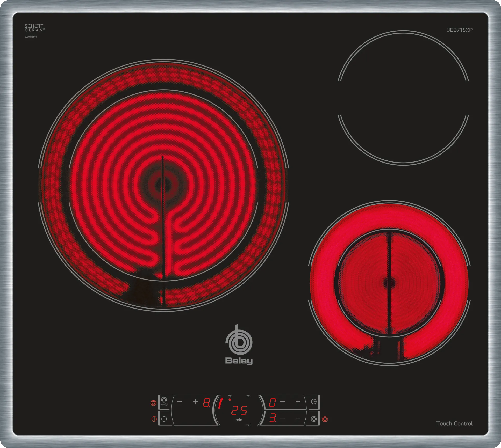Touch the red 8 power level display
This screenshot has height=448, width=501.
[207, 402]
